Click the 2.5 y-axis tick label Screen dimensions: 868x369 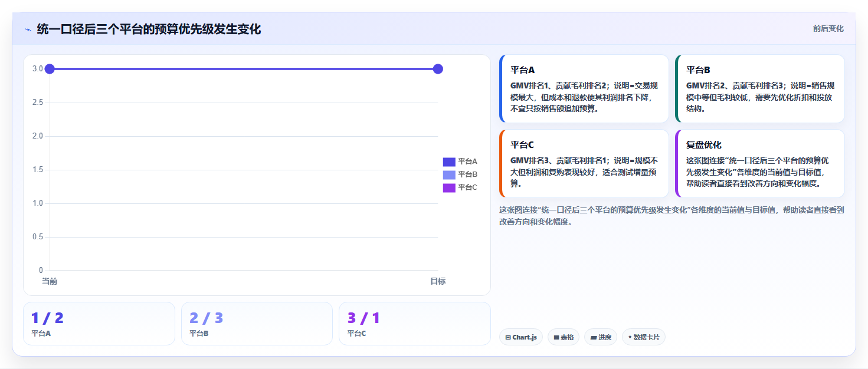click(37, 103)
